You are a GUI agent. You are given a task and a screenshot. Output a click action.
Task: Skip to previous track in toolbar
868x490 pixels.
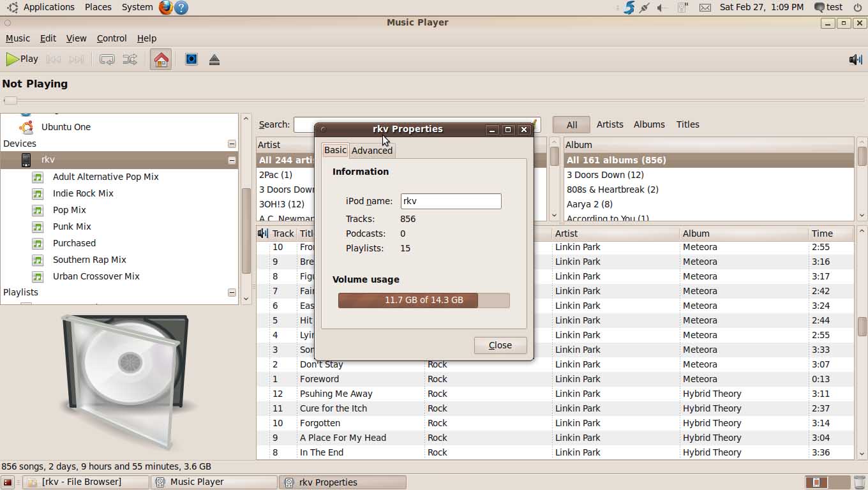[54, 59]
